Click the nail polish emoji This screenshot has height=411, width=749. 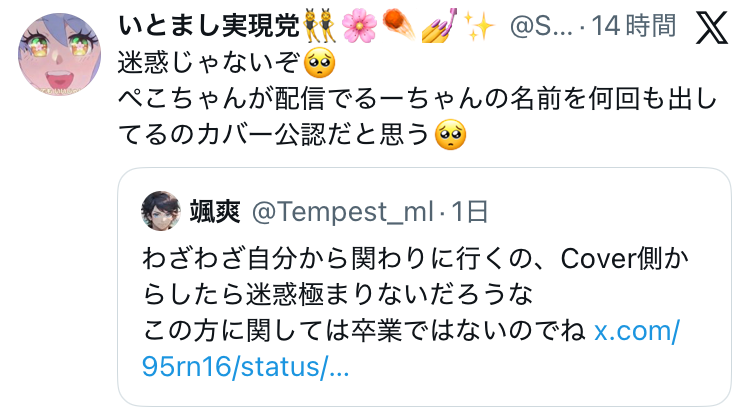(x=439, y=26)
